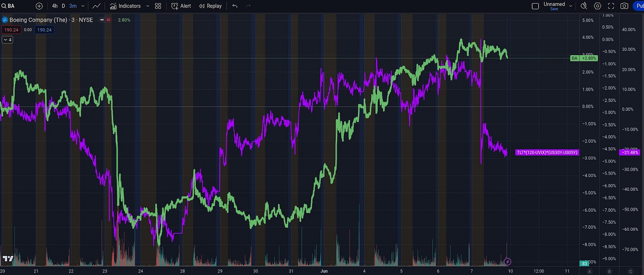This screenshot has width=644, height=275.
Task: Add a symbol with the plus-circle icon
Action: click(x=39, y=6)
